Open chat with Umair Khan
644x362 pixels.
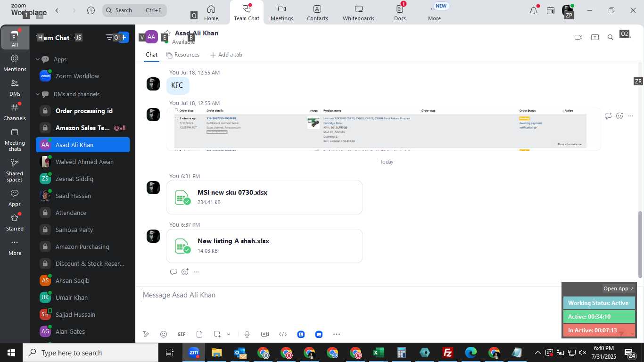[x=83, y=297]
